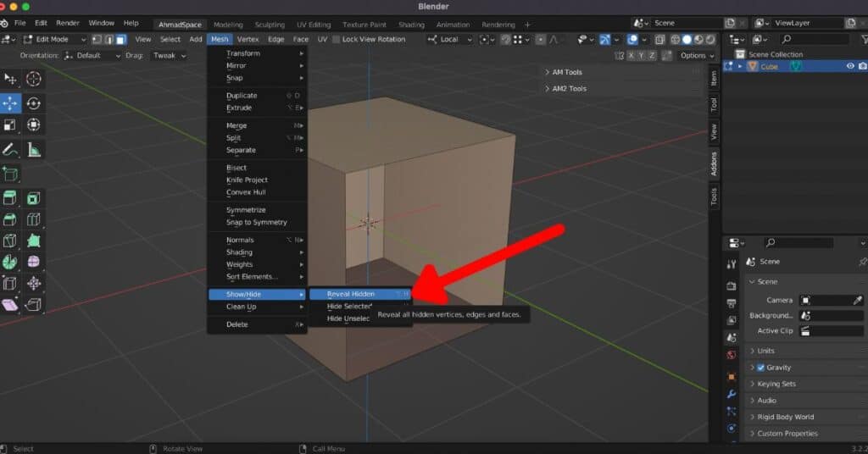Activate the Rotate tool
Image resolution: width=868 pixels, height=454 pixels.
(34, 103)
